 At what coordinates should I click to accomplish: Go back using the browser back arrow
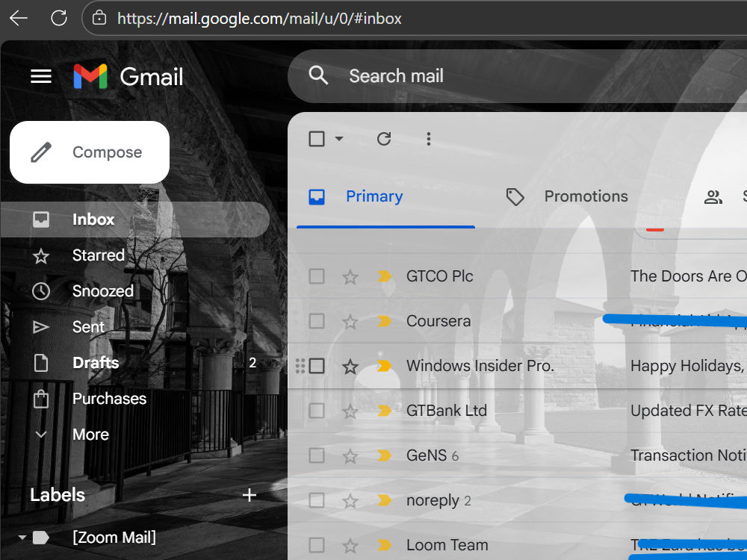click(x=19, y=19)
